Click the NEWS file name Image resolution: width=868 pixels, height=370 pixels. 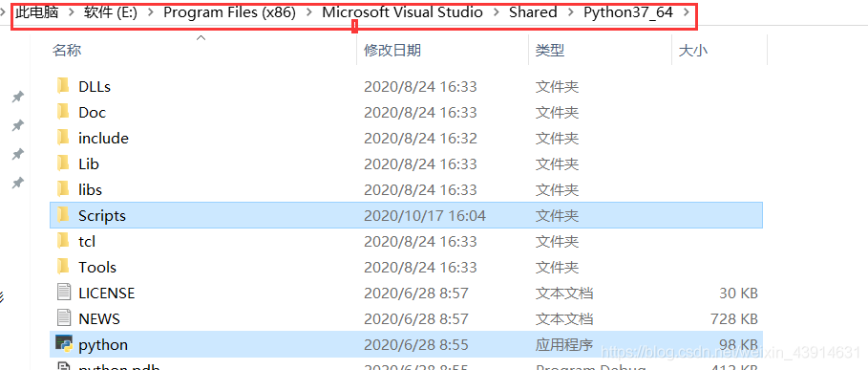99,319
